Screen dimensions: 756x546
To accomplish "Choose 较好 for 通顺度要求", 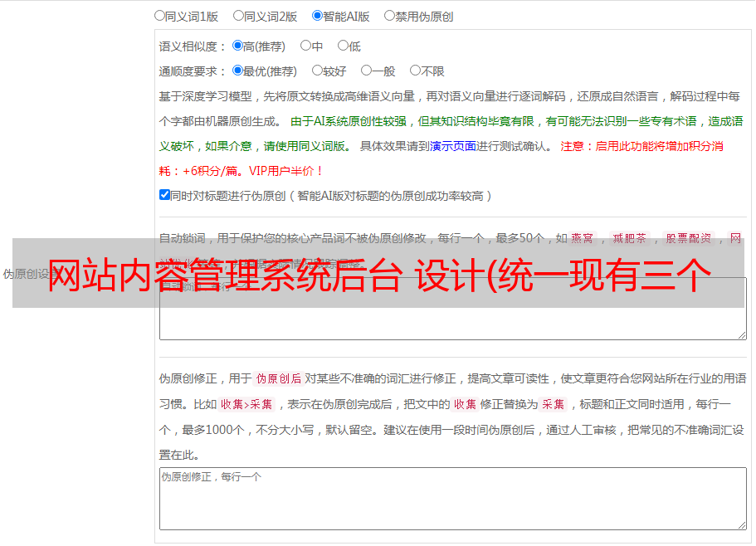I will (317, 71).
